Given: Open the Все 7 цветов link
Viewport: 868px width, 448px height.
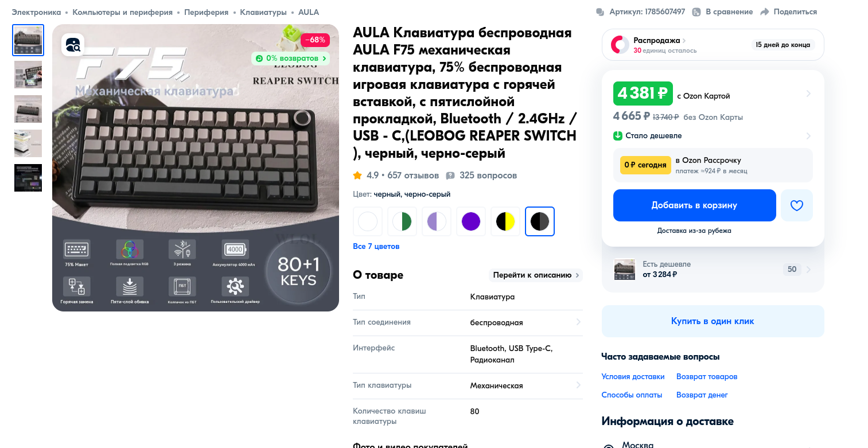Looking at the screenshot, I should pyautogui.click(x=376, y=246).
